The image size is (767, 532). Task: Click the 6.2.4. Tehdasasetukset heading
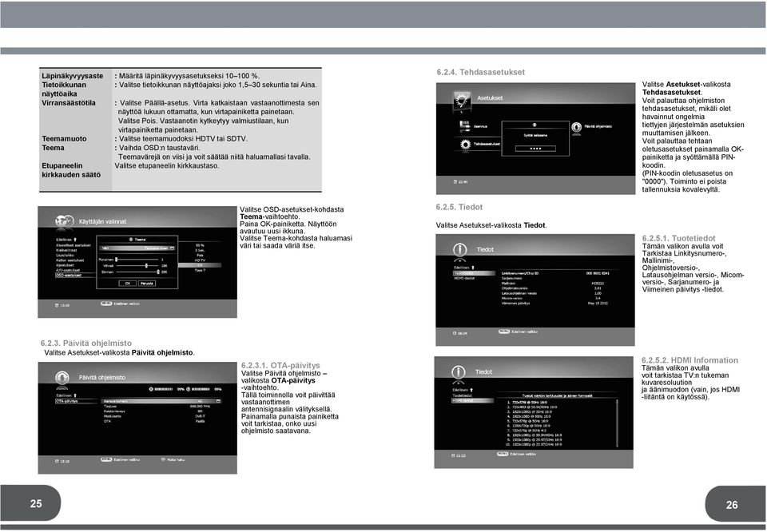tap(480, 73)
